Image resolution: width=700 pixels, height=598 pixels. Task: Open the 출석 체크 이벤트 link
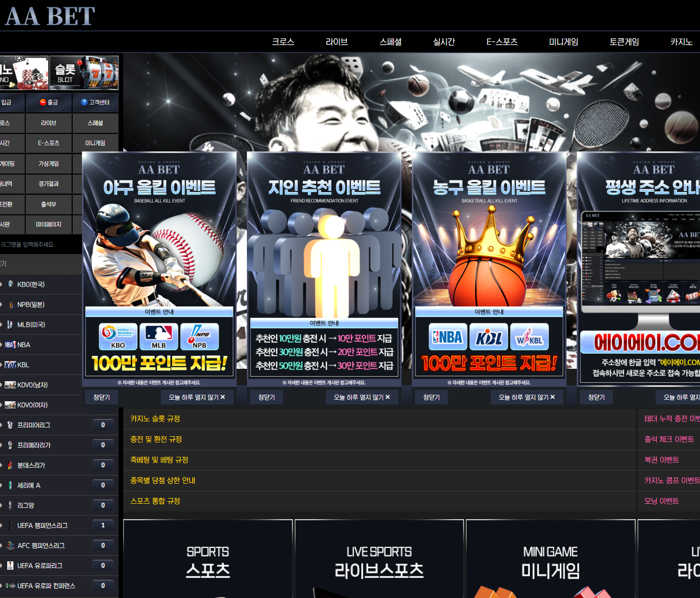(x=669, y=439)
